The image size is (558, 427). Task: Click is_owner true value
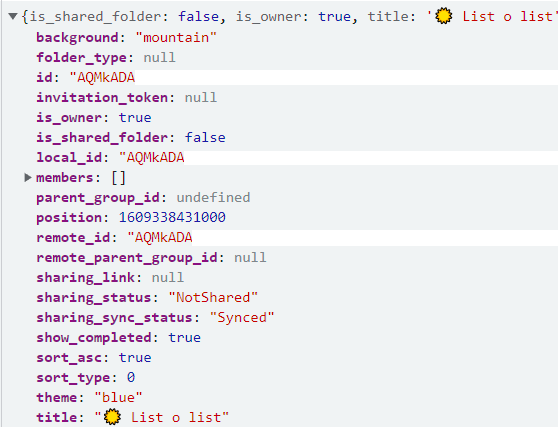coord(135,117)
